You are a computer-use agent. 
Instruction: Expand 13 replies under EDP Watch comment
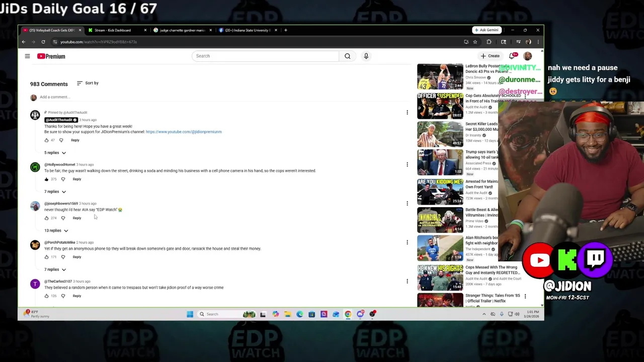click(56, 230)
